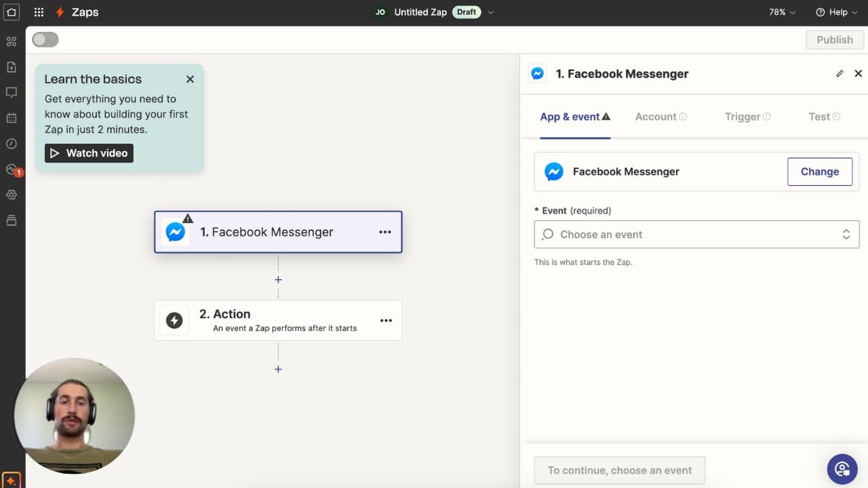Select the 1. Facebook Messenger step card
868x488 pixels.
[278, 232]
